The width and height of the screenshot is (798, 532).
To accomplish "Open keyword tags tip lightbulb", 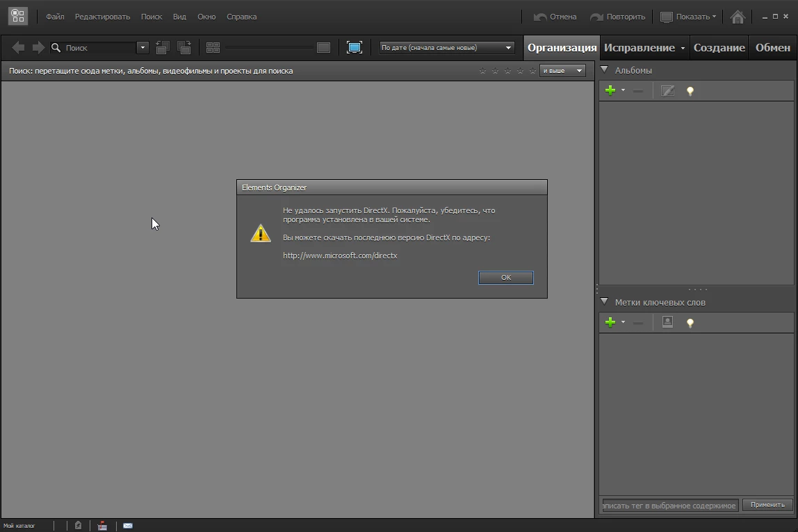I will pos(690,322).
